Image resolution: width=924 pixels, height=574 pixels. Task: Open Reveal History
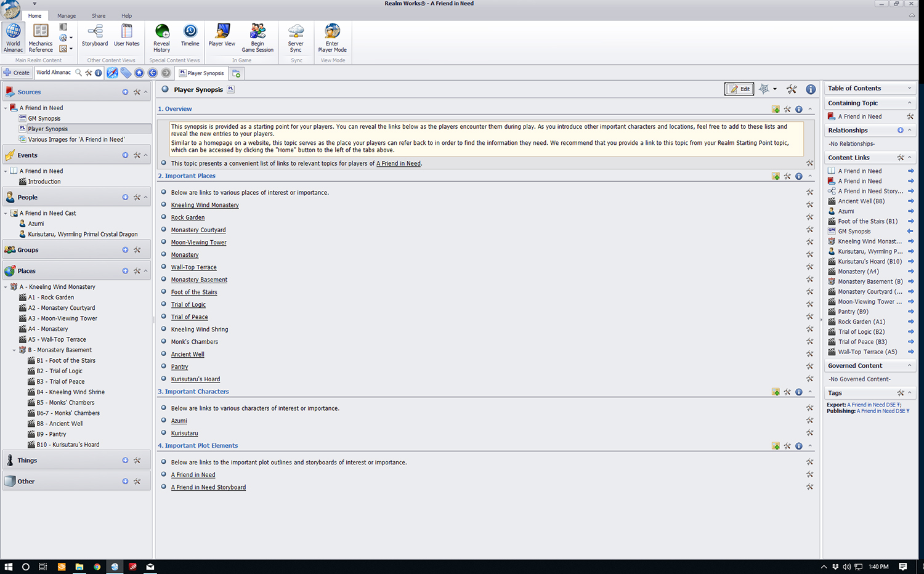pyautogui.click(x=162, y=38)
